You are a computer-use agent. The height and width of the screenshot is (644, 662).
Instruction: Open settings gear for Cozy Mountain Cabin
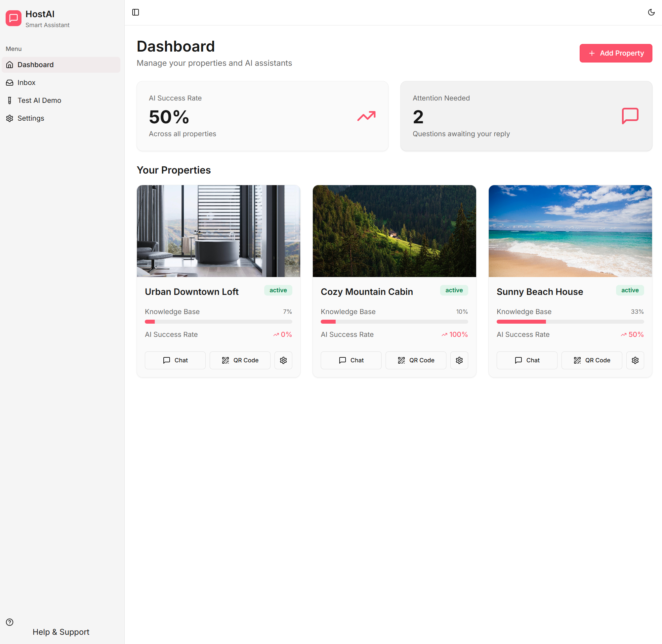click(x=459, y=360)
